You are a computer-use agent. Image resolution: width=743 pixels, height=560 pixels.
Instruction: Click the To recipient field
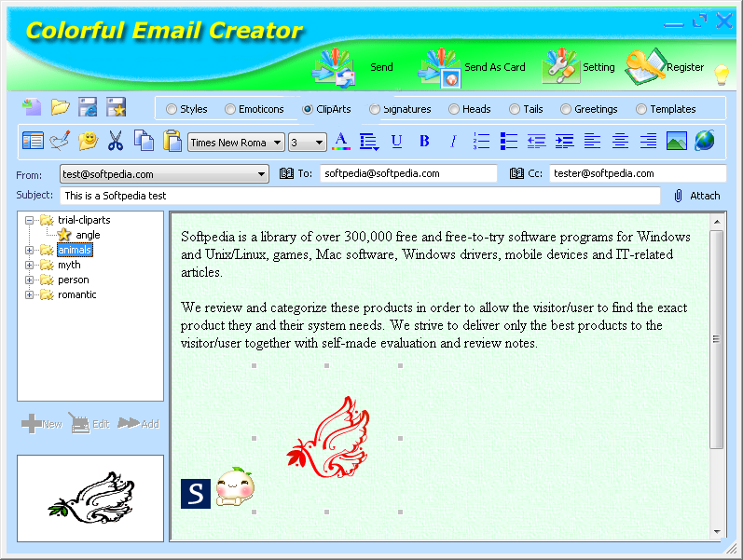point(408,173)
